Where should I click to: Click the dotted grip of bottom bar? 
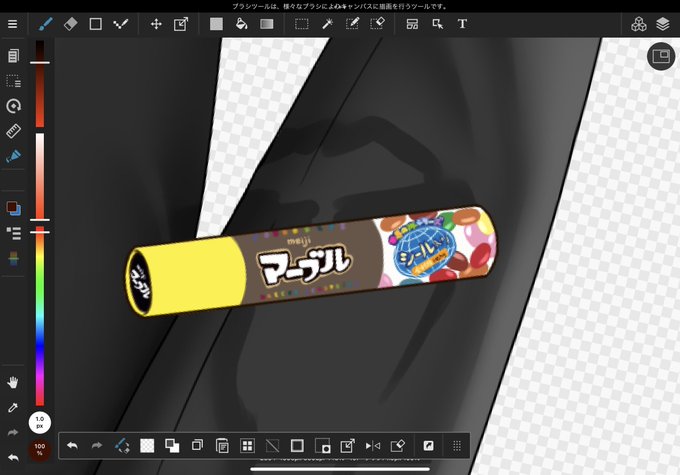(x=457, y=446)
